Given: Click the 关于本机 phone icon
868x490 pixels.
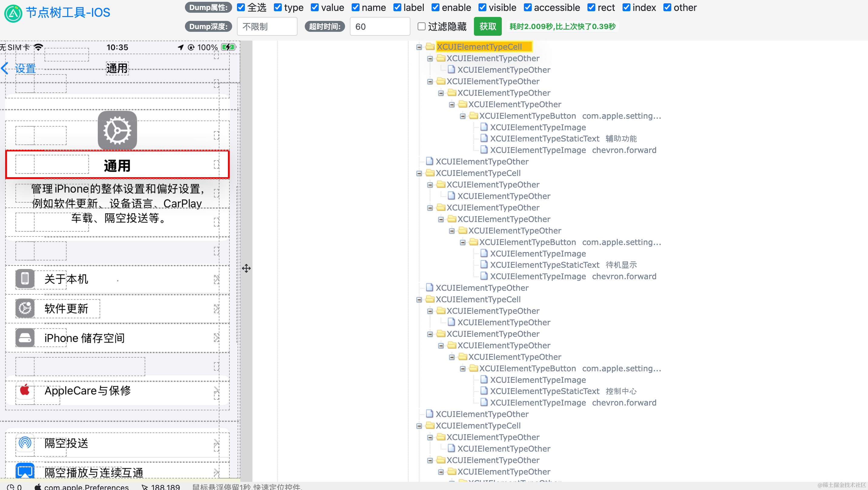Looking at the screenshot, I should click(25, 279).
